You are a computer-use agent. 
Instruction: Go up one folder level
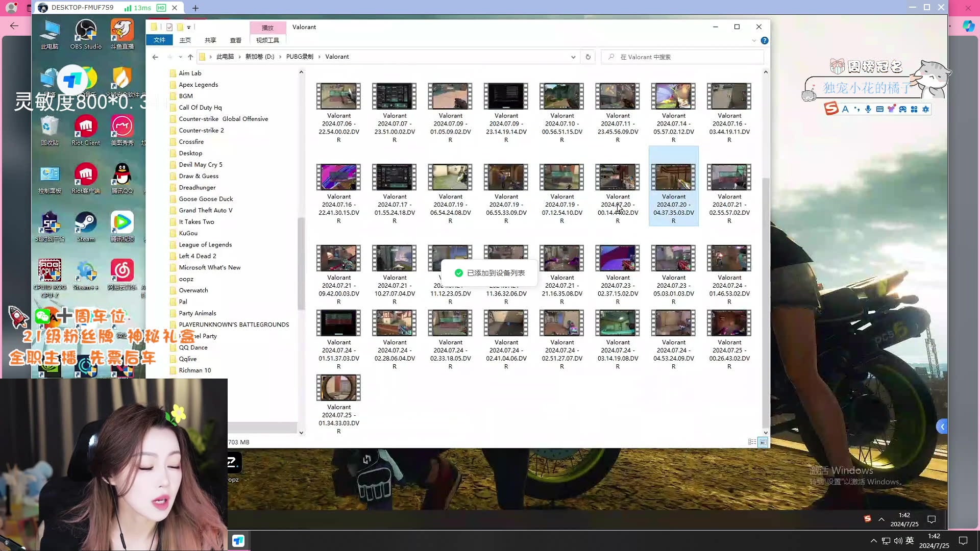(190, 57)
